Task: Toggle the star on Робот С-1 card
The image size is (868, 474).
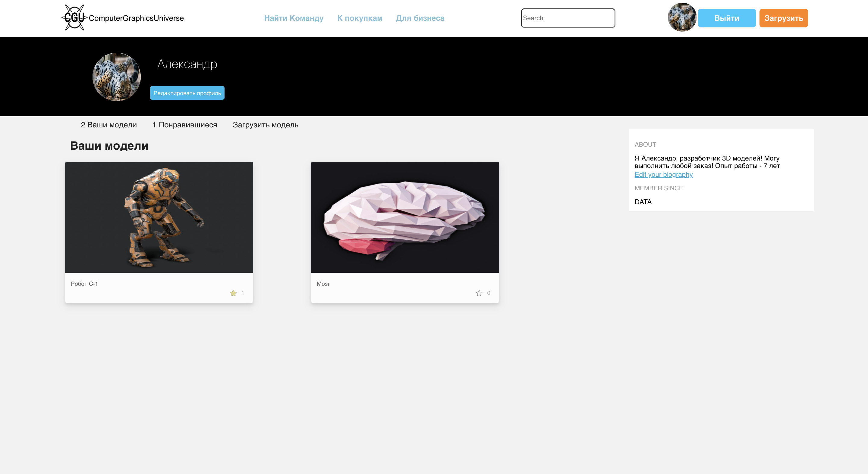Action: point(233,293)
